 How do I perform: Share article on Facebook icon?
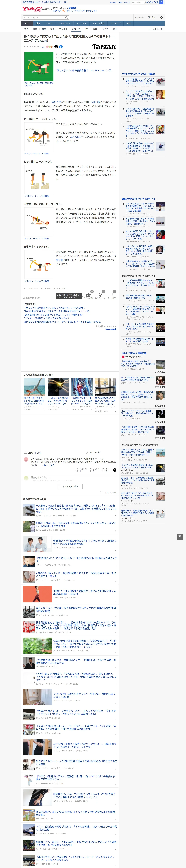[61, 47]
